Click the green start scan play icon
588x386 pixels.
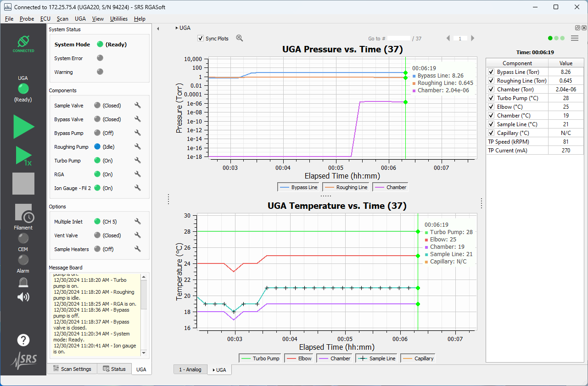pyautogui.click(x=23, y=127)
